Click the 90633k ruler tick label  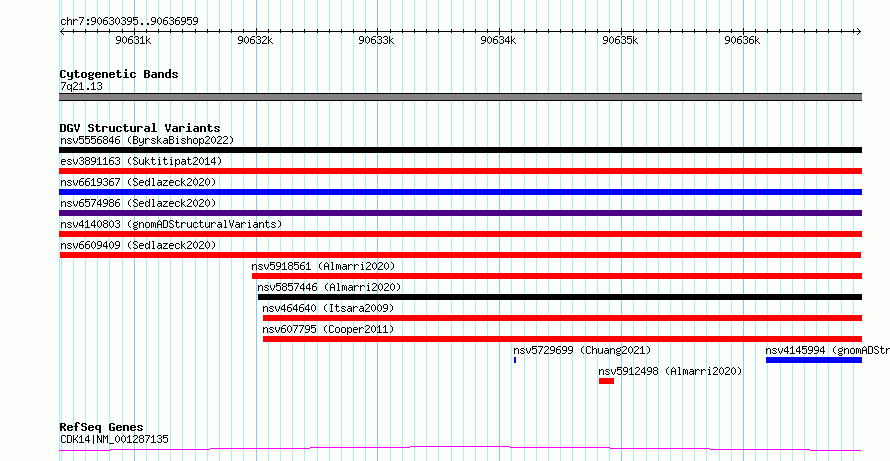tap(377, 40)
